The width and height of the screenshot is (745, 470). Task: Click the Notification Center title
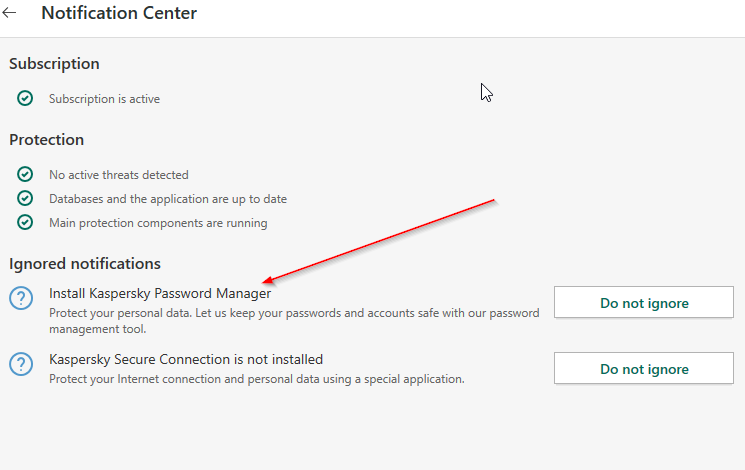click(119, 13)
